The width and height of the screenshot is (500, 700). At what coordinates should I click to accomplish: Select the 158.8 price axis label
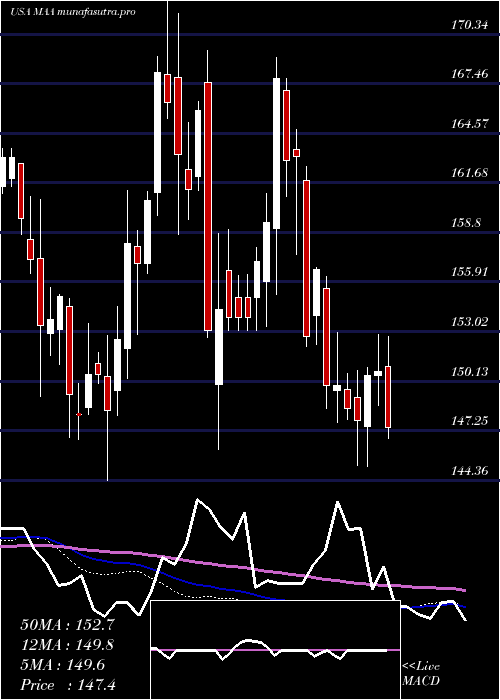tap(466, 222)
